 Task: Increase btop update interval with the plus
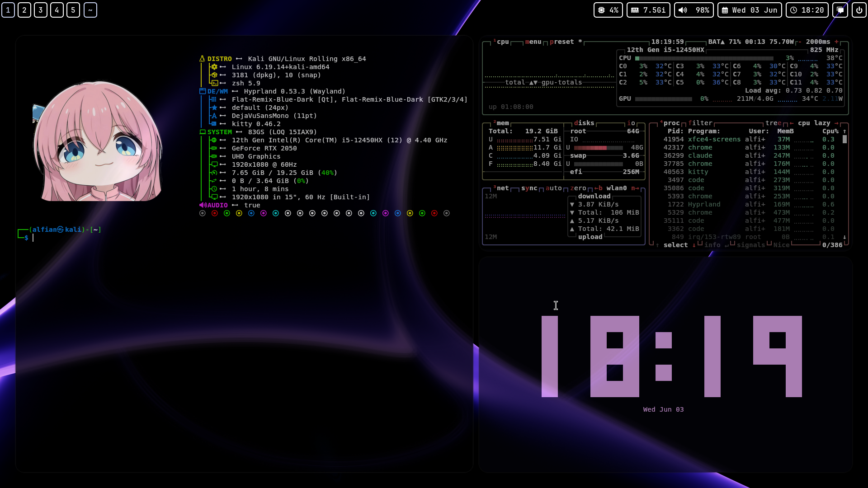coord(836,42)
